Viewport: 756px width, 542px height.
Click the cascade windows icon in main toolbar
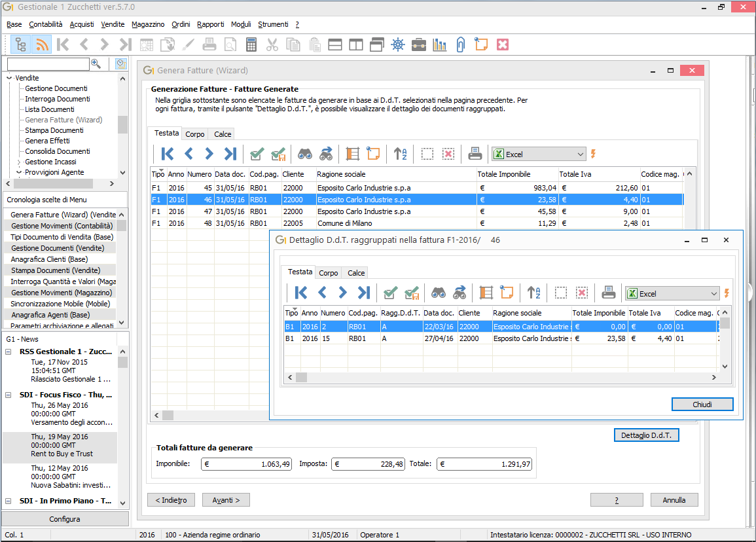(377, 45)
